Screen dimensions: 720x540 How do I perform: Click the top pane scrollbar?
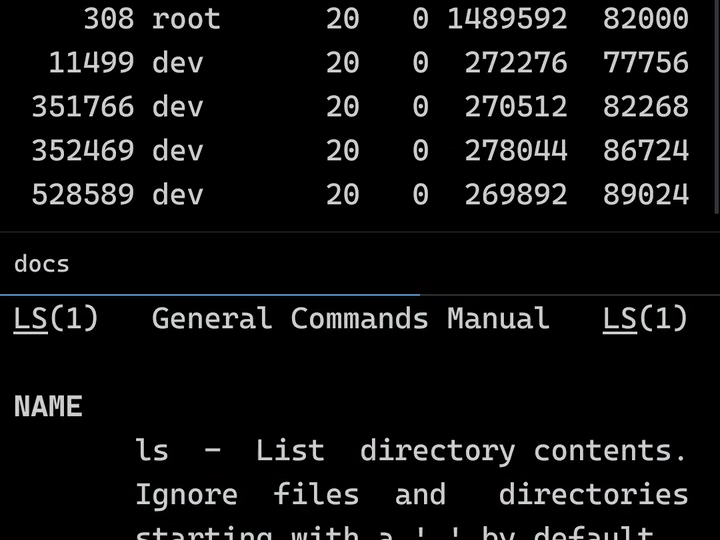point(717,107)
